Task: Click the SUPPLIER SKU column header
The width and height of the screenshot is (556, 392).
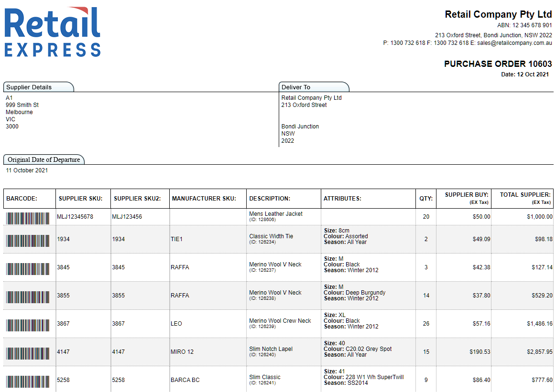Action: [x=83, y=199]
